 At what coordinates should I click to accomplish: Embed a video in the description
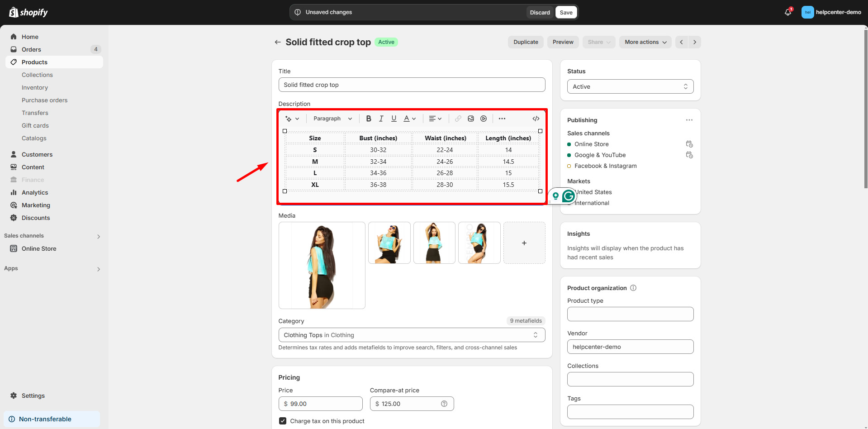pos(483,118)
